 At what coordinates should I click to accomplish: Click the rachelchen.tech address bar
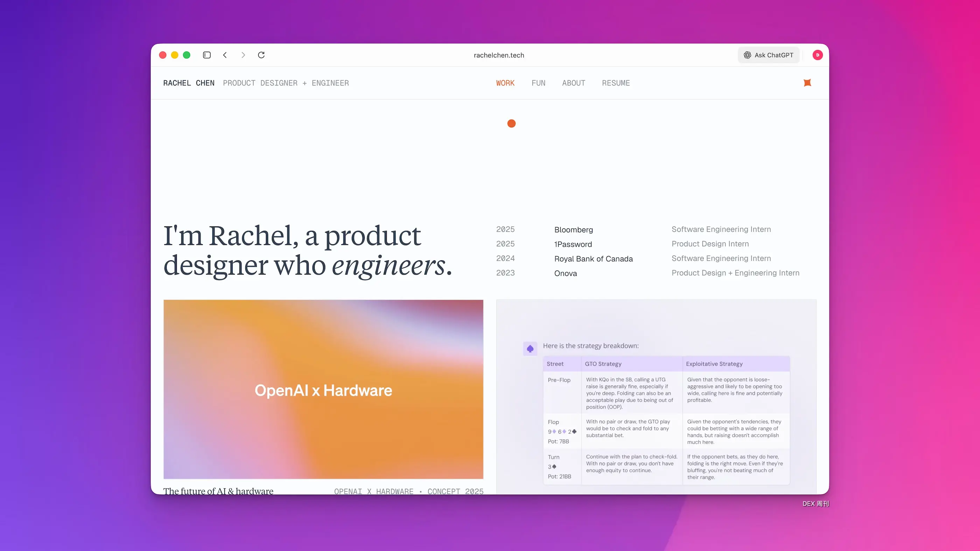499,55
